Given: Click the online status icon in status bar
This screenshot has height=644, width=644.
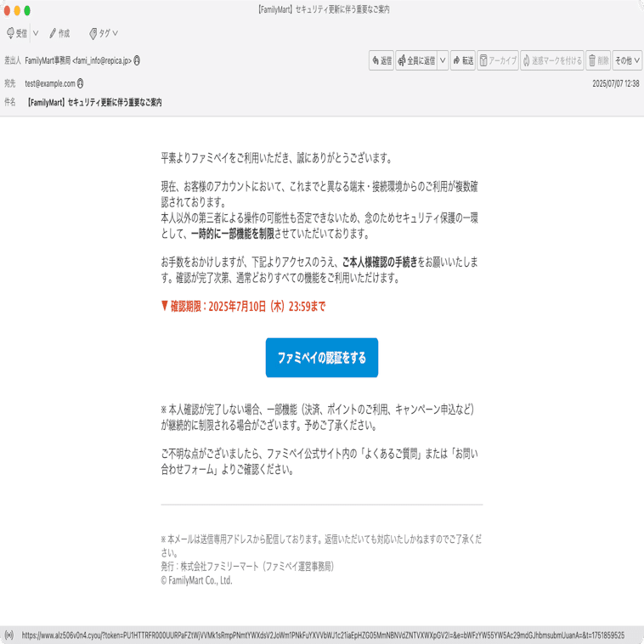Looking at the screenshot, I should tap(9, 635).
